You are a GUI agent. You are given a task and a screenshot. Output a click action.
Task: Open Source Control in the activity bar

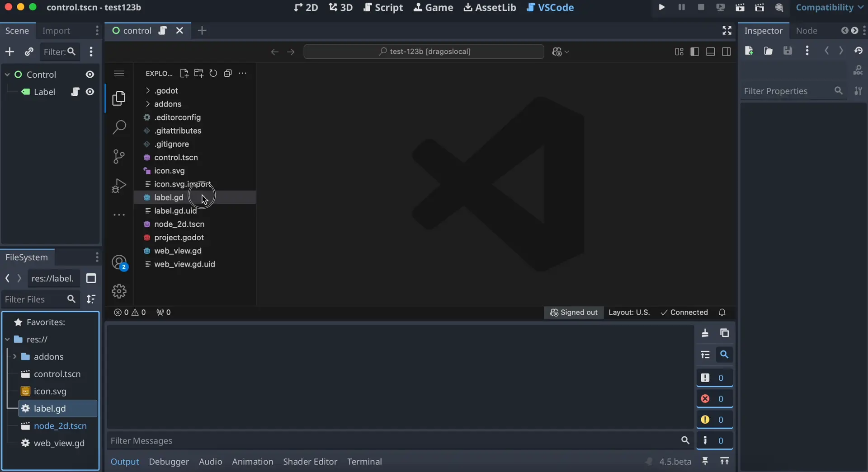(x=119, y=156)
